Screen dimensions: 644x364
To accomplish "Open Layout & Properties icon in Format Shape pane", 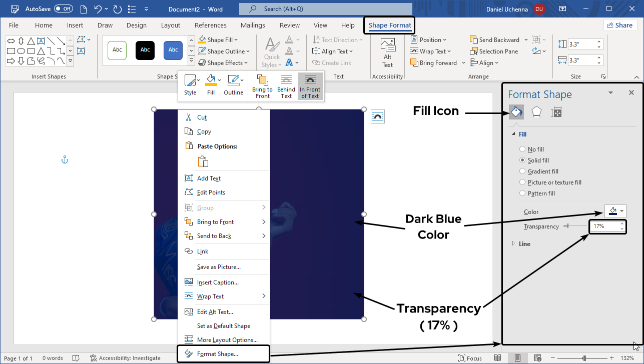I will tap(556, 112).
